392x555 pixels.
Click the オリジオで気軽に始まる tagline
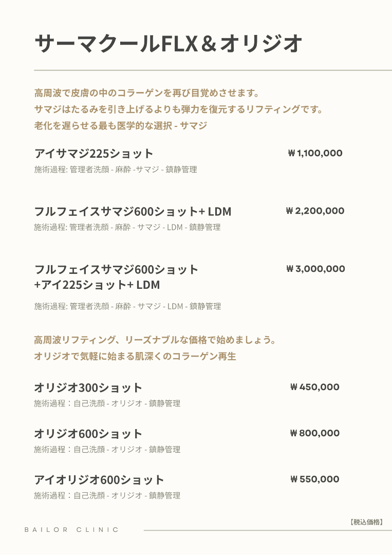pyautogui.click(x=135, y=356)
